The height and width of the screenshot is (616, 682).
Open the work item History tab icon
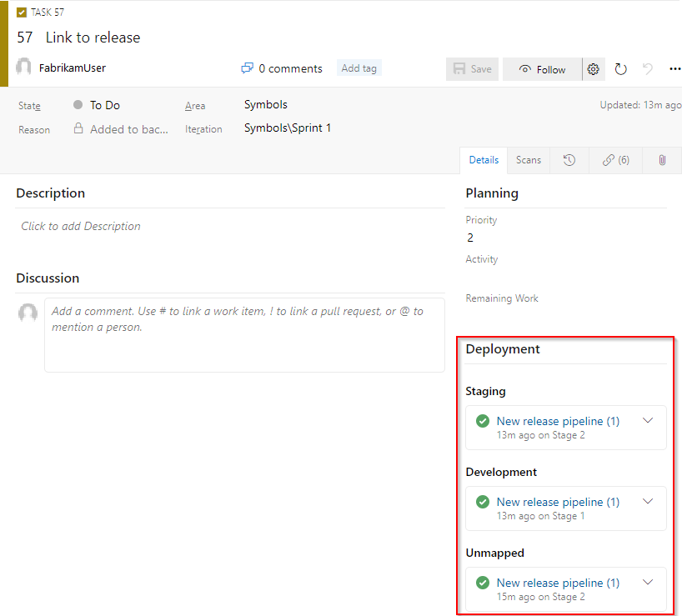pos(570,159)
